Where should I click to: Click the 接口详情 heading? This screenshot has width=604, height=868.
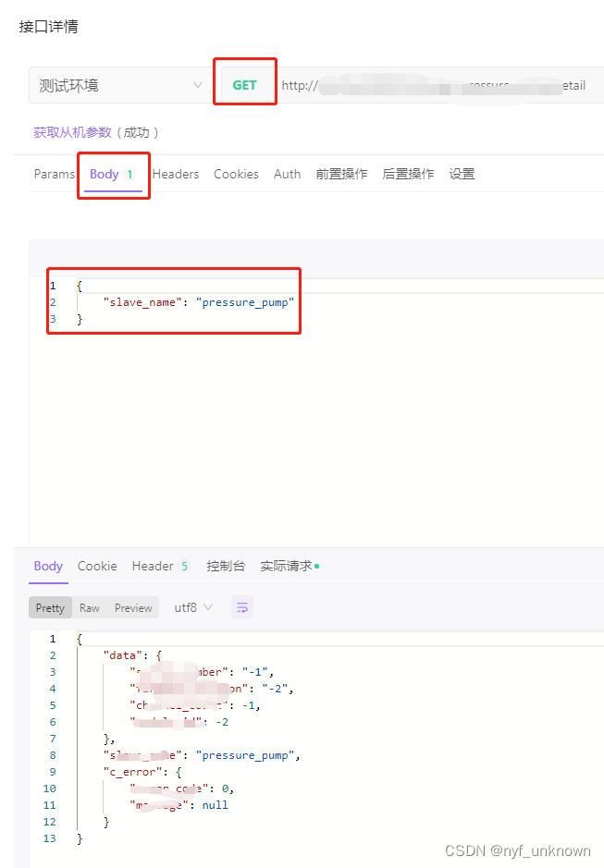pyautogui.click(x=49, y=27)
